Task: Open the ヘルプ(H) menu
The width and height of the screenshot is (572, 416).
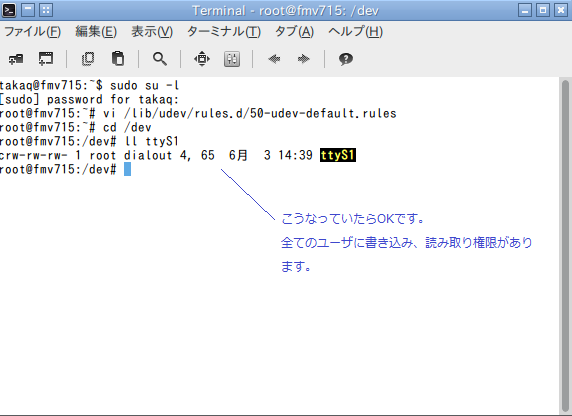Action: click(355, 32)
